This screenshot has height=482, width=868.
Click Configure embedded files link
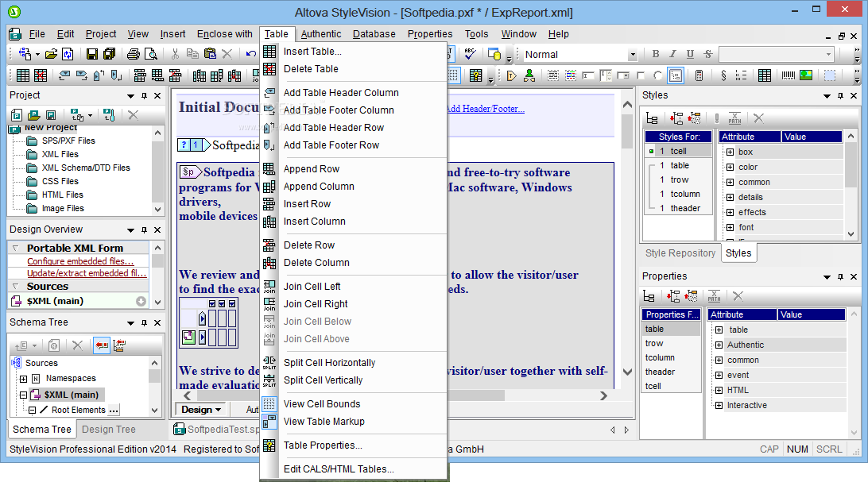tap(80, 261)
